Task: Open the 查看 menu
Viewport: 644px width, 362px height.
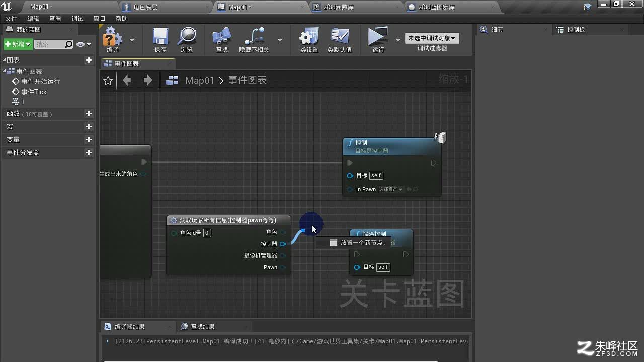Action: pos(55,19)
